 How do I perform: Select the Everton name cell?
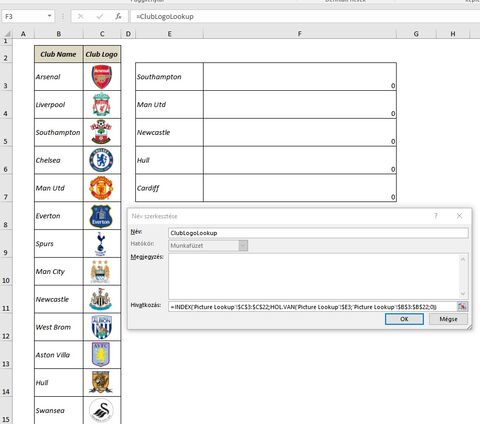point(58,216)
